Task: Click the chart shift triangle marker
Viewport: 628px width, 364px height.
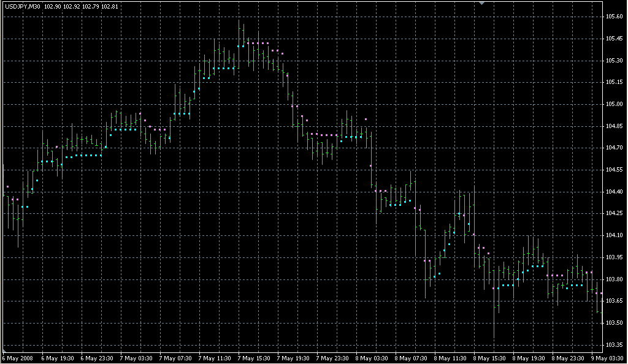Action: click(483, 4)
